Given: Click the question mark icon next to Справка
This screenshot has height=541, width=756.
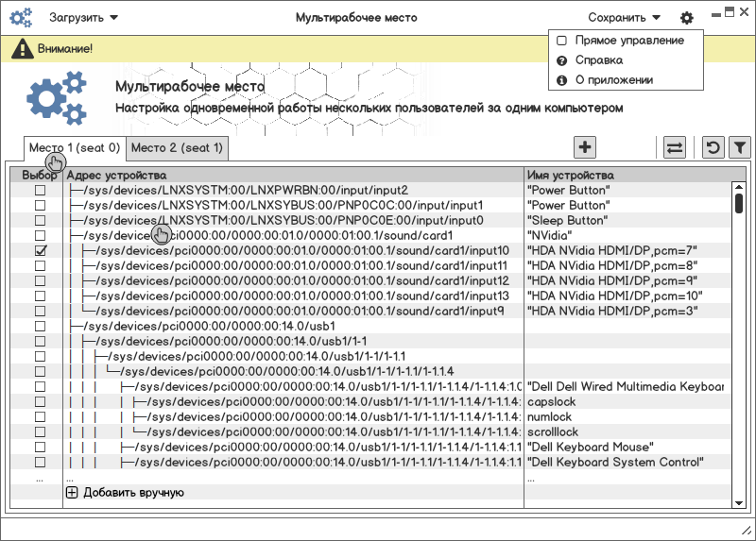Looking at the screenshot, I should (x=561, y=60).
